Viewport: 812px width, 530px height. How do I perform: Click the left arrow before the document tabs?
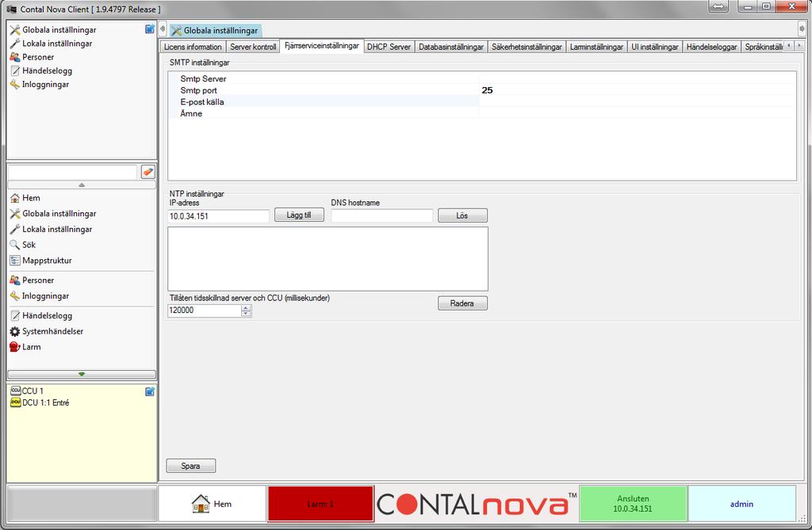click(x=163, y=29)
